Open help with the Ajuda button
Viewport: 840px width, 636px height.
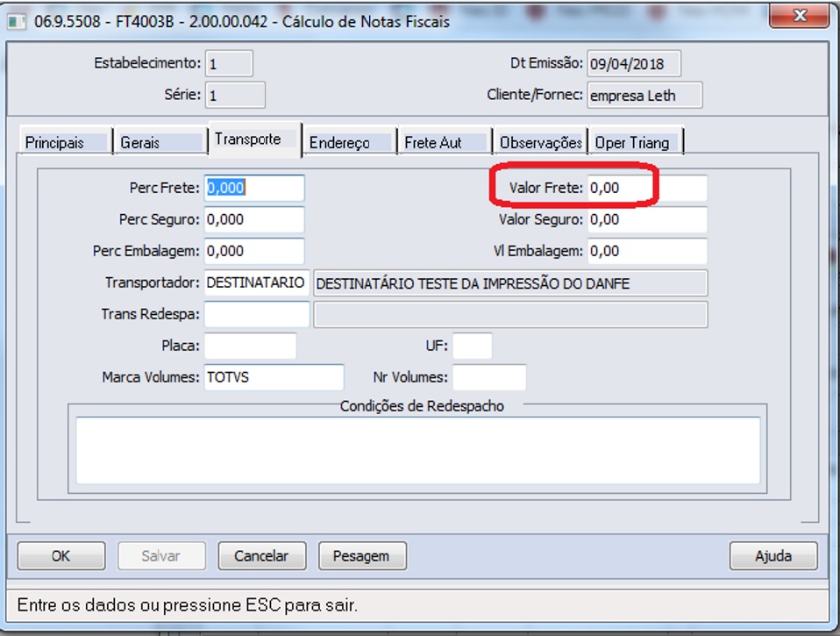[772, 555]
